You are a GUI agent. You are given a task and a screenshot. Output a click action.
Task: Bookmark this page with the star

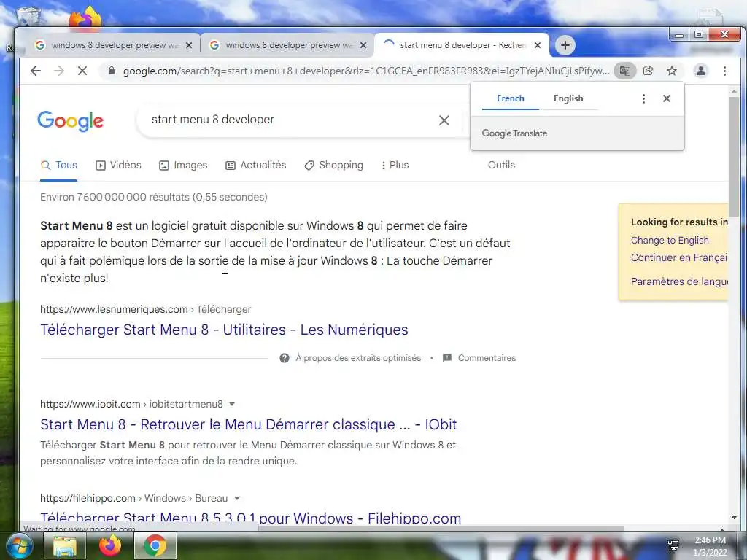(x=672, y=71)
